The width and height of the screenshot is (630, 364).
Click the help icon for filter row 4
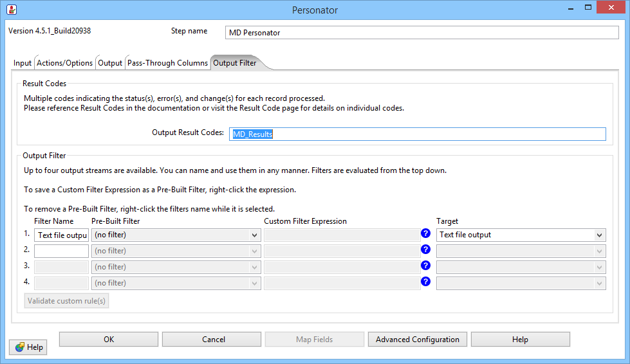(x=425, y=282)
